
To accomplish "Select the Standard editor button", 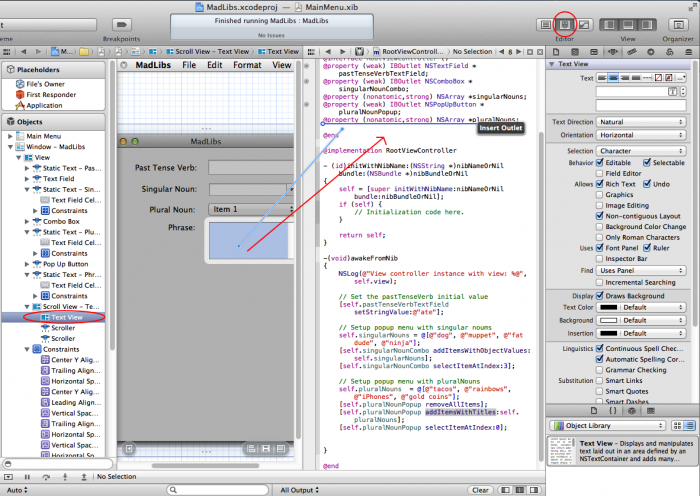I will tap(546, 25).
